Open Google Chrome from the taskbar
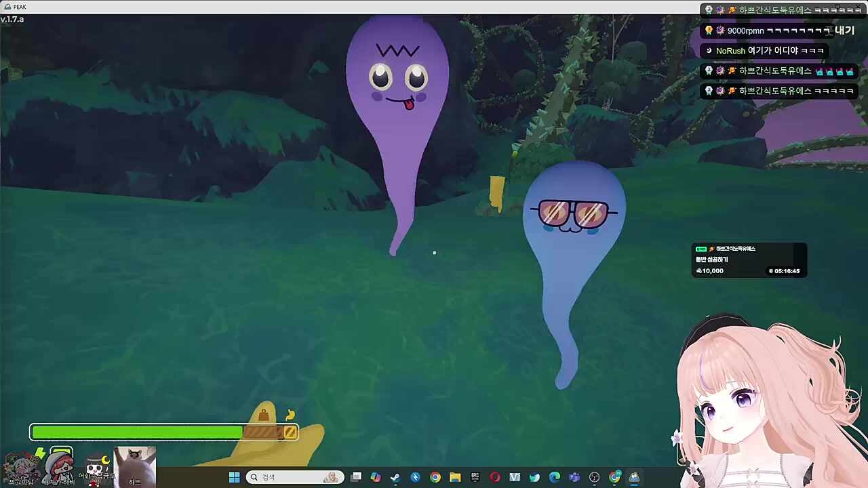 point(435,477)
